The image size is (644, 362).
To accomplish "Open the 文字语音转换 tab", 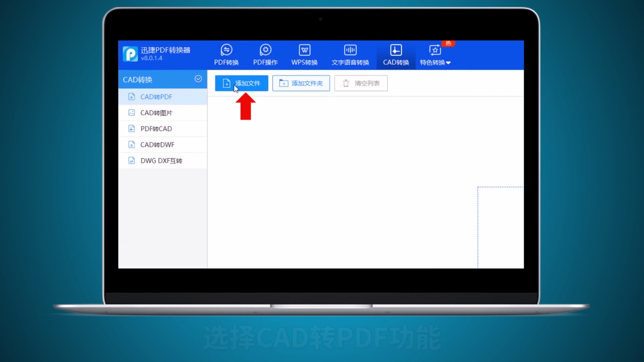I will pyautogui.click(x=350, y=55).
